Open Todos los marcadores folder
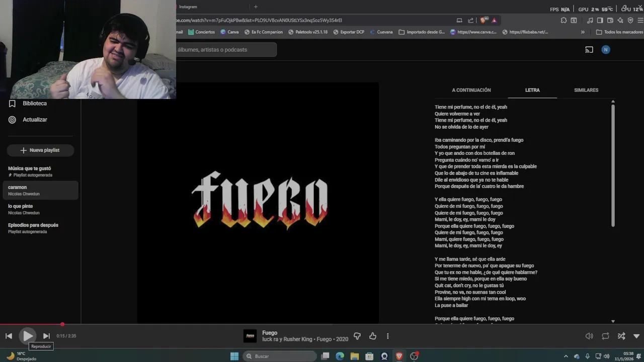 (619, 32)
